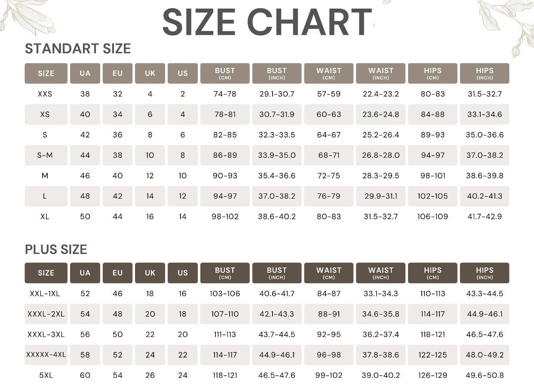Select the XXS size row label

(x=45, y=94)
